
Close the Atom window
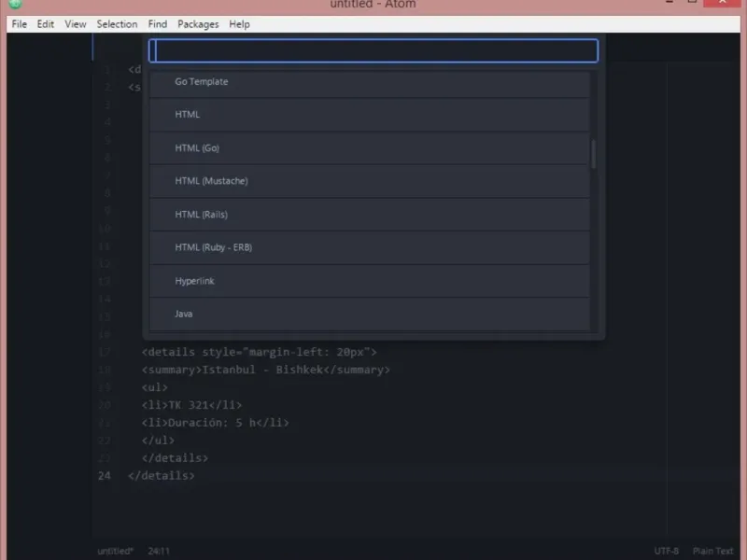tap(722, 3)
